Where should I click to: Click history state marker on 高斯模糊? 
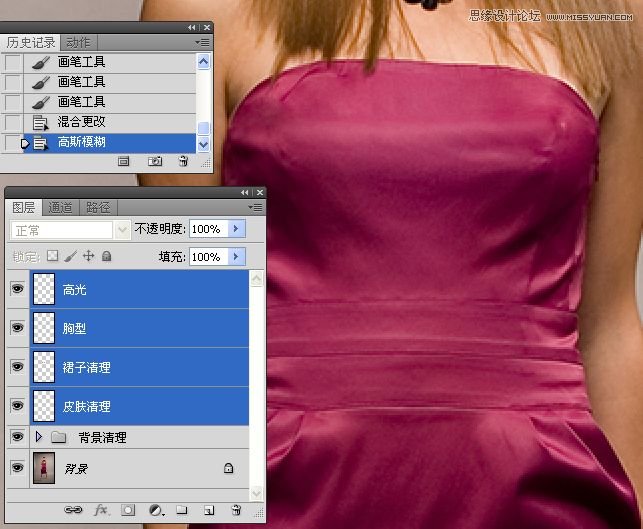tap(25, 144)
